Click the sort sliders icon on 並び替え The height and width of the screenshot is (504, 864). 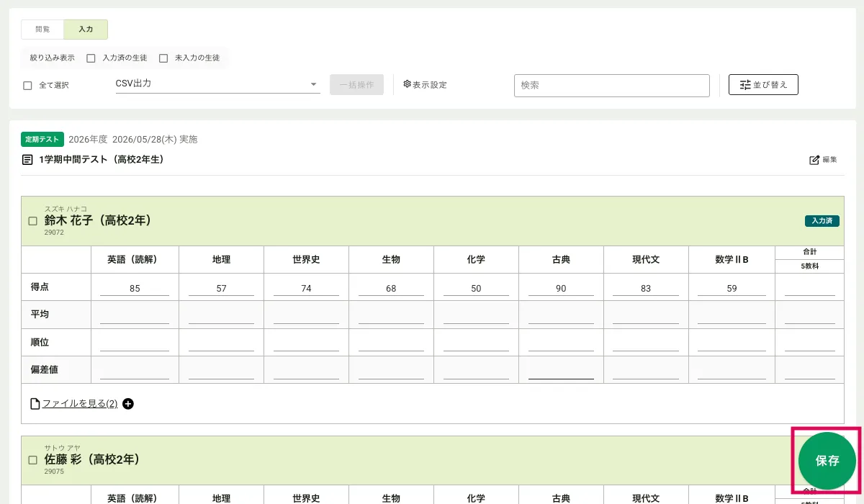[745, 85]
